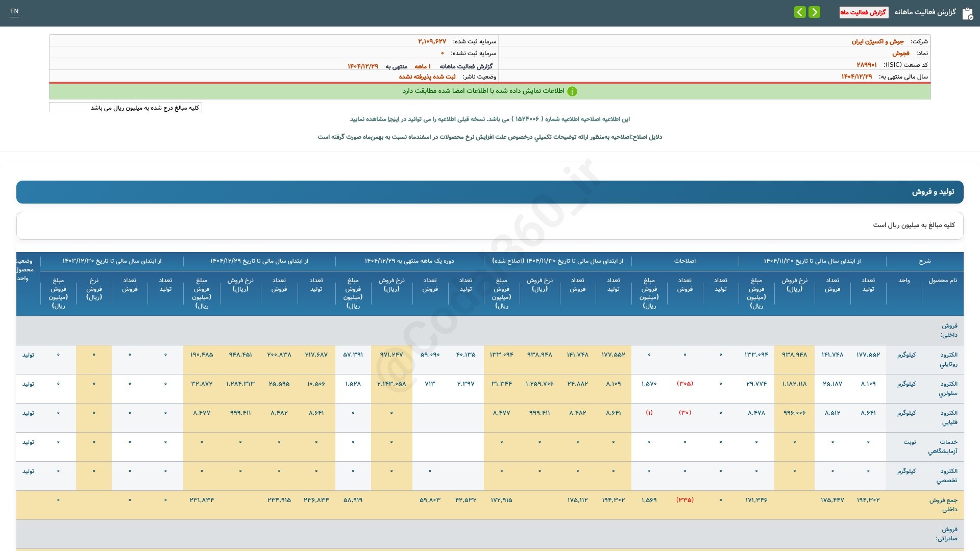Click the تولید و فروش section header
The image size is (980, 551).
490,192
